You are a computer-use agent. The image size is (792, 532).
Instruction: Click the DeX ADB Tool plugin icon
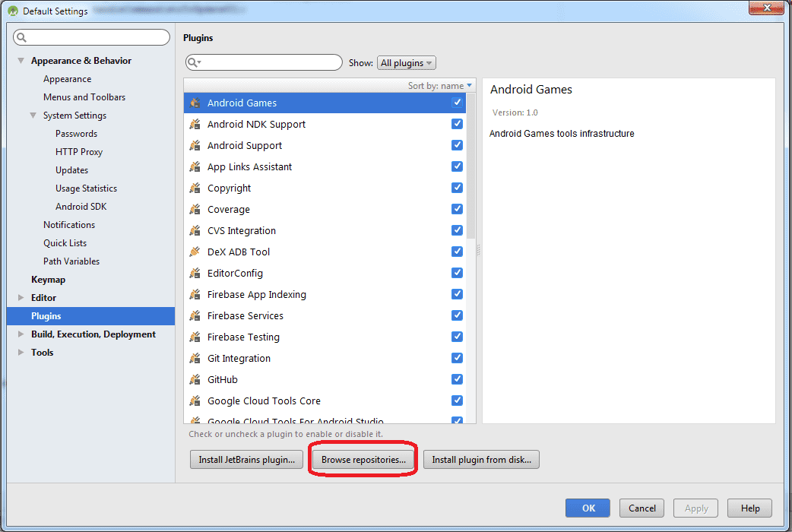(195, 252)
